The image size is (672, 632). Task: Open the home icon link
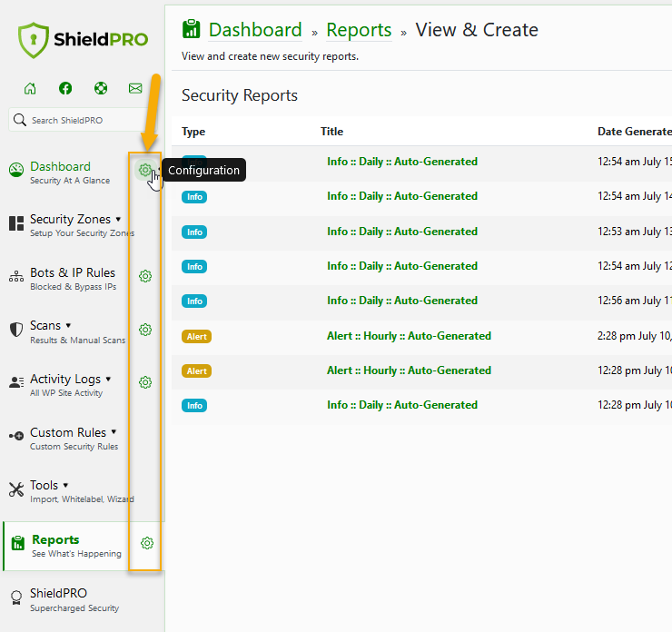[30, 88]
